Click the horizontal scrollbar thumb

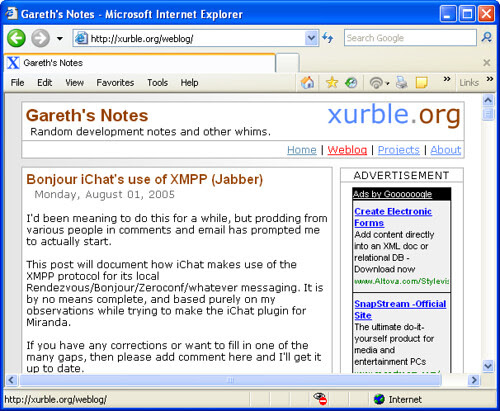(x=231, y=380)
